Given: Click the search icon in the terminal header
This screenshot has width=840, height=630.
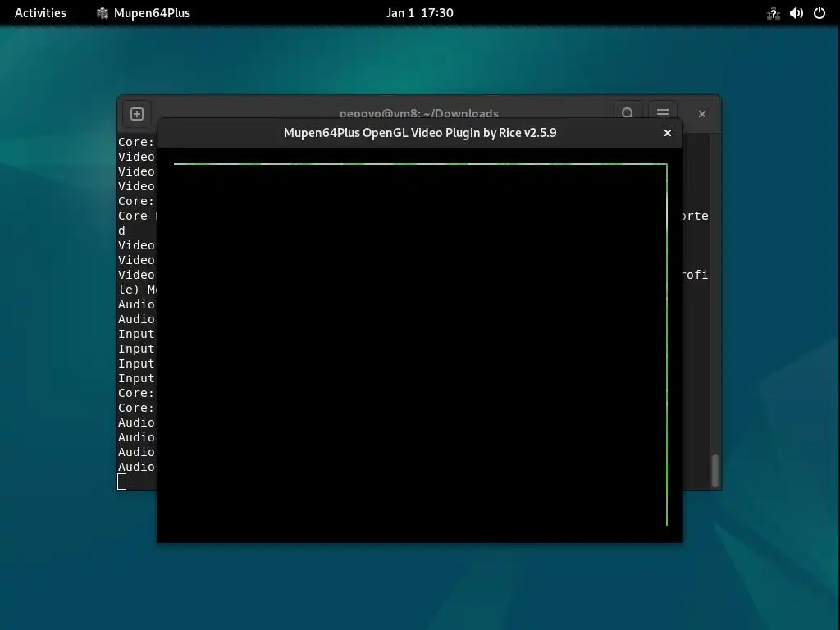Looking at the screenshot, I should click(628, 112).
